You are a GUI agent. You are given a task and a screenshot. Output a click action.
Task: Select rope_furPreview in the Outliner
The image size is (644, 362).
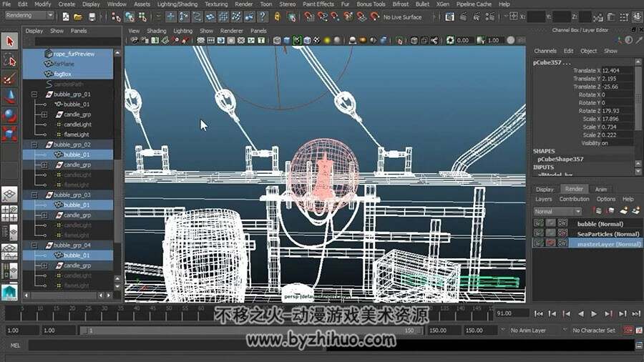point(68,54)
